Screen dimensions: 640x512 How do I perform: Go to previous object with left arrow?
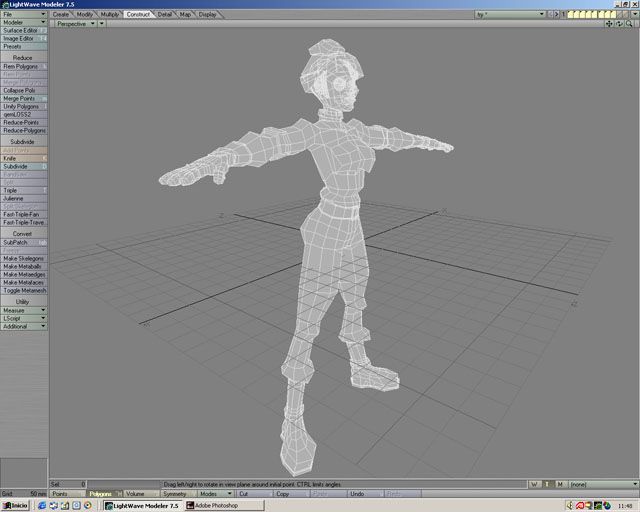[550, 14]
